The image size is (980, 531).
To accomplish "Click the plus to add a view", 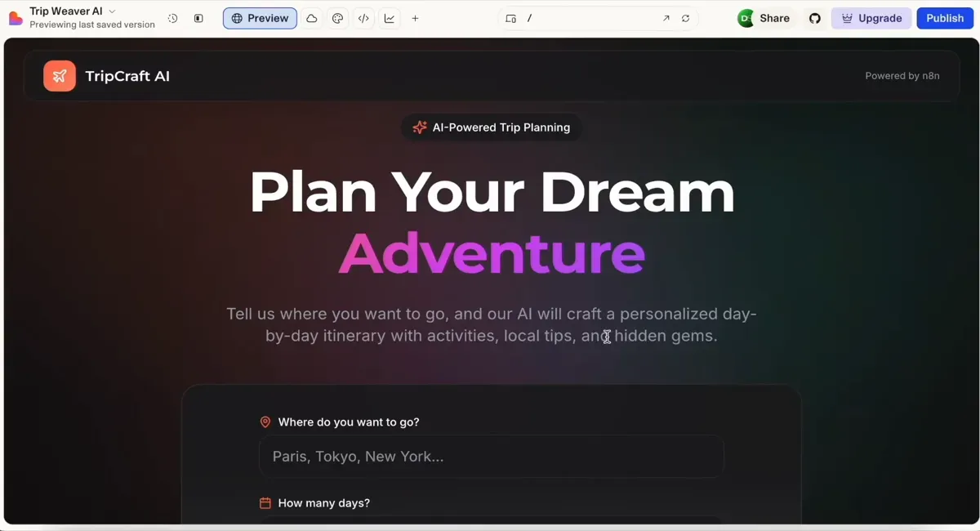I will pyautogui.click(x=415, y=18).
